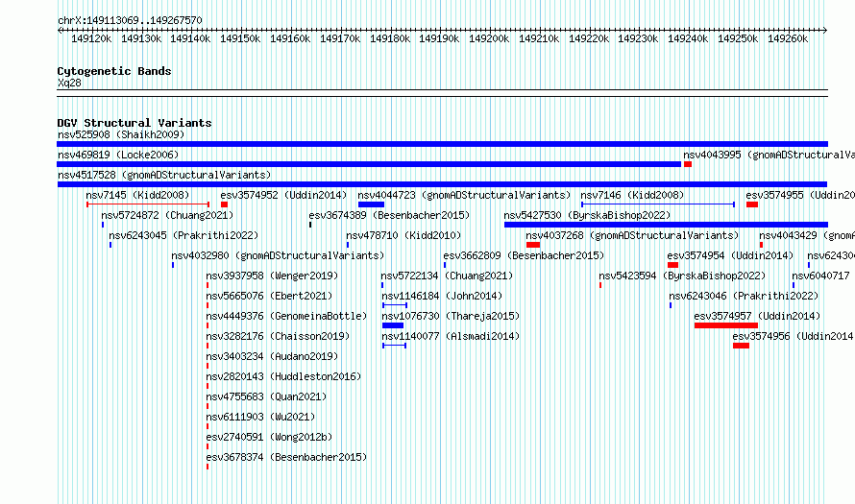Open esv3574952 (Uddin2014) variant
Viewport: 855px width, 504px height.
click(x=283, y=195)
